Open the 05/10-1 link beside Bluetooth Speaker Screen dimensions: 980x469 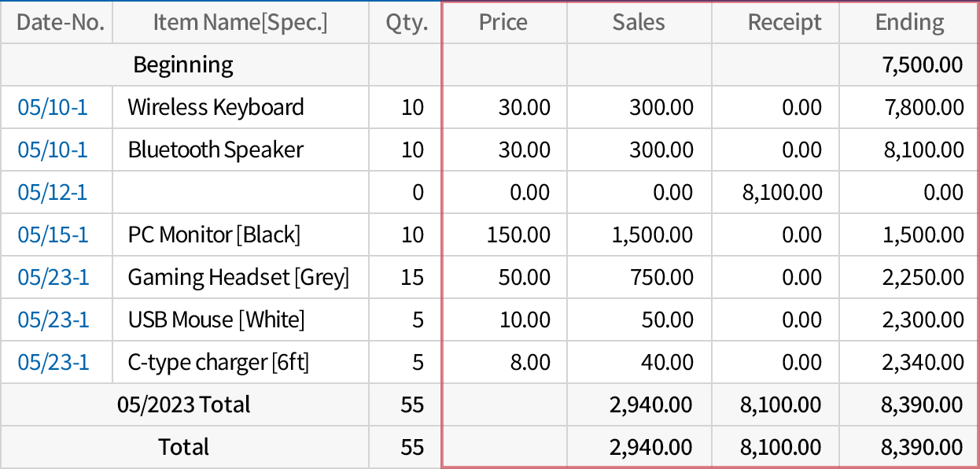[x=53, y=150]
